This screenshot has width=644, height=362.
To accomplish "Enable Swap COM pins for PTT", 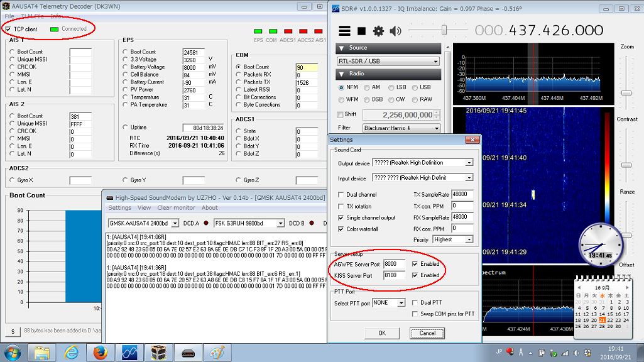I will [415, 314].
